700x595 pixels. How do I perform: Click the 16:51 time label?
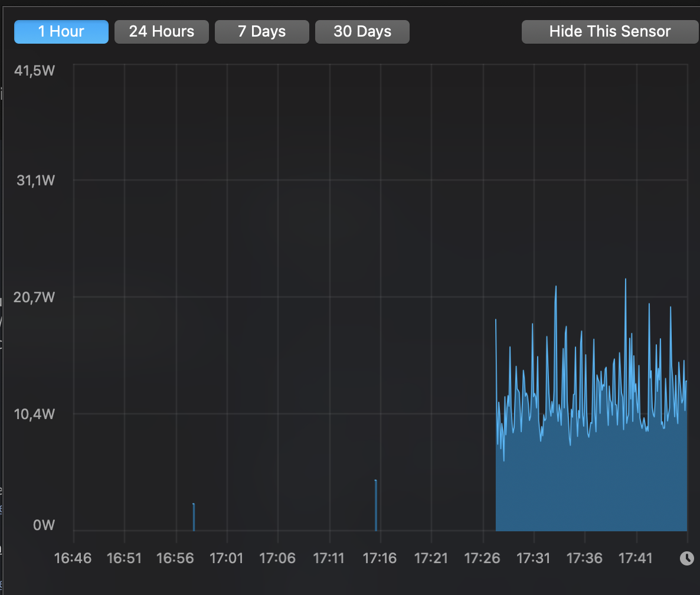(124, 558)
